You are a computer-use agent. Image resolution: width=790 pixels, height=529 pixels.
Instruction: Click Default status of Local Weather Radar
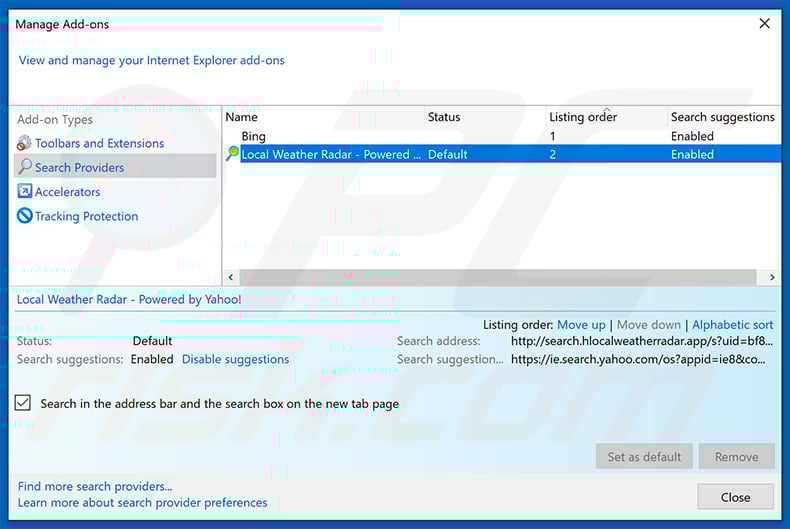tap(447, 154)
